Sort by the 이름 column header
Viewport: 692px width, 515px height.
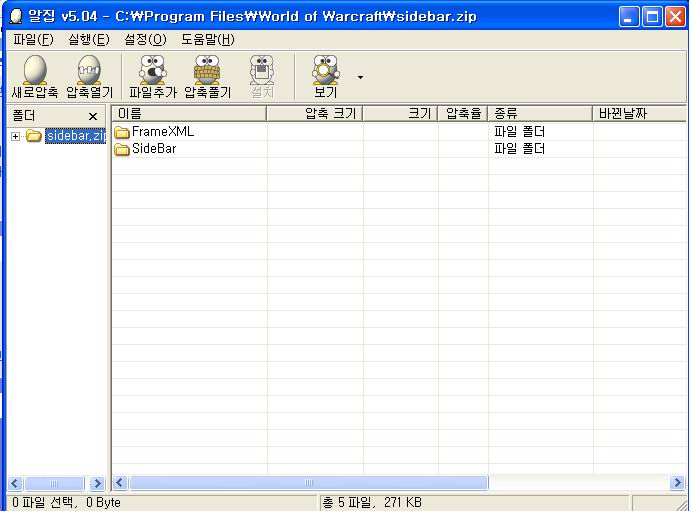[188, 114]
